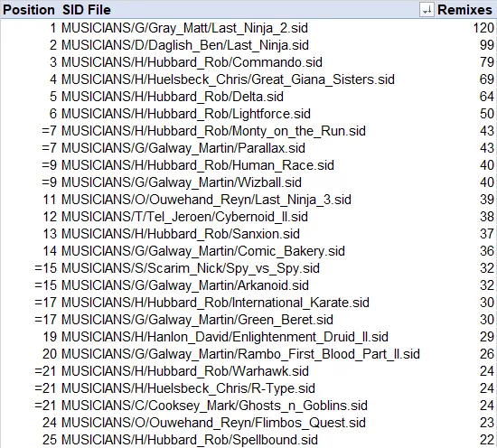Click the Position column header

coord(29,10)
